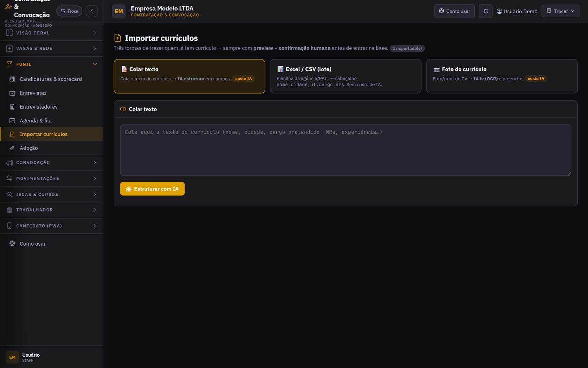The width and height of the screenshot is (588, 368).
Task: Click the EM user avatar at sidebar bottom
Action: [13, 357]
